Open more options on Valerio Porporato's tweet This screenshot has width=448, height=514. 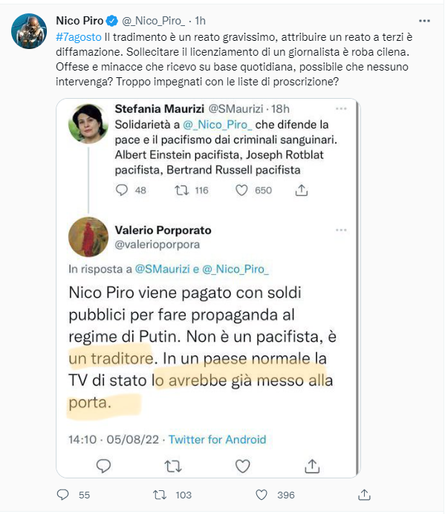[x=341, y=230]
